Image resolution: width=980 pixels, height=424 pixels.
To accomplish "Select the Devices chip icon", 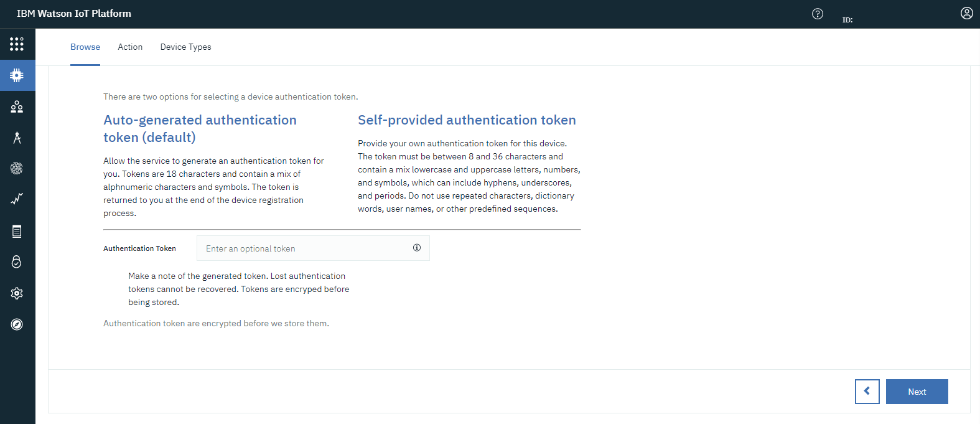I will (x=17, y=75).
